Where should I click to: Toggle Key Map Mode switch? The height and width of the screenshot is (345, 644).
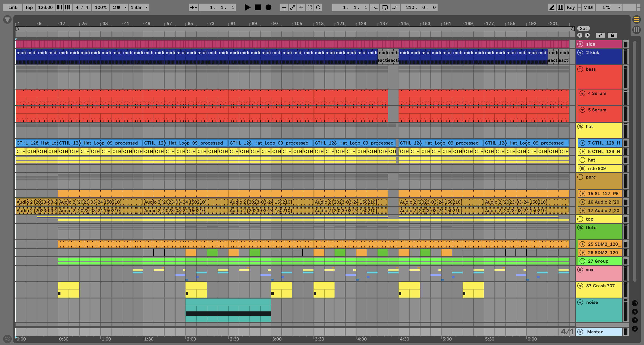[571, 7]
